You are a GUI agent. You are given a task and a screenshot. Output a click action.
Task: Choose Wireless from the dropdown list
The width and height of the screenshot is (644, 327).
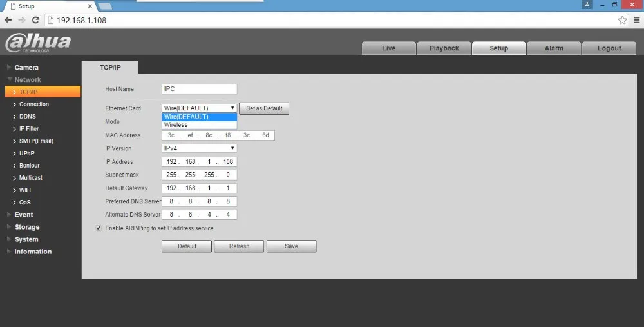click(x=199, y=125)
